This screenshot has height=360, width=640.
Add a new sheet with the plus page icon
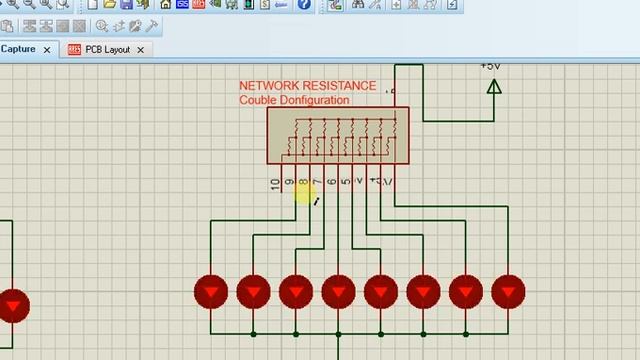(396, 4)
